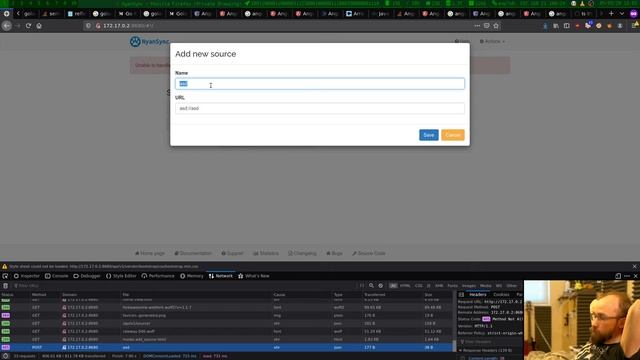Switch to the Memory devtools tab

tap(192, 276)
